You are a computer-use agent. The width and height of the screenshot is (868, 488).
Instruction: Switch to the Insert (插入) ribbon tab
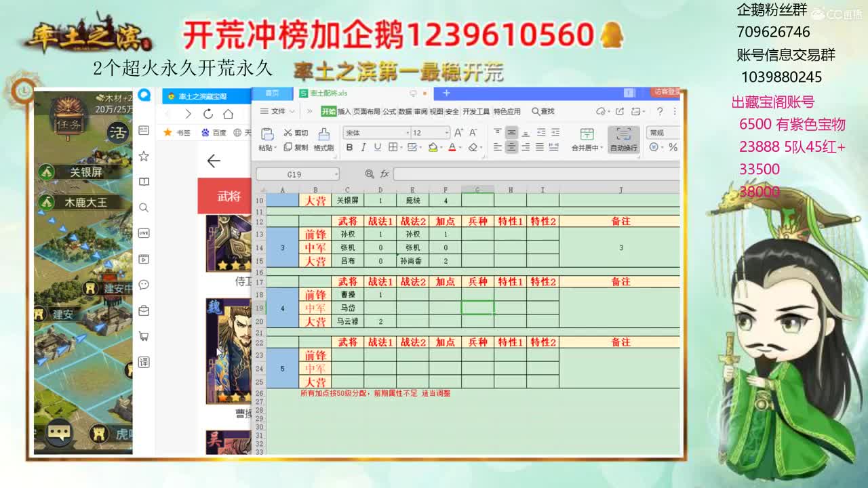[x=344, y=111]
